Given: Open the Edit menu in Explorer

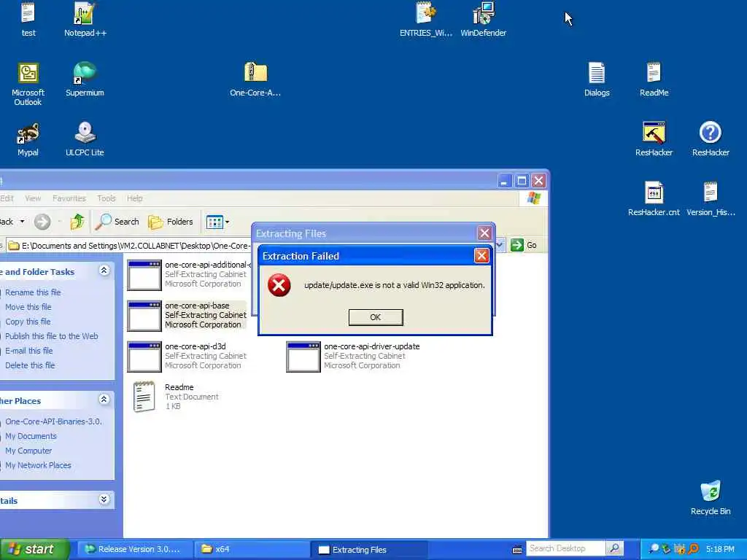Looking at the screenshot, I should 7,198.
